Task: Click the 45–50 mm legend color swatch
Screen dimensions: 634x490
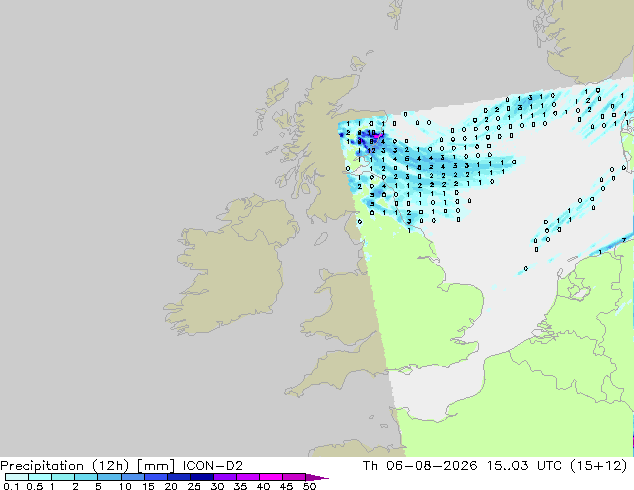Action: [294, 477]
